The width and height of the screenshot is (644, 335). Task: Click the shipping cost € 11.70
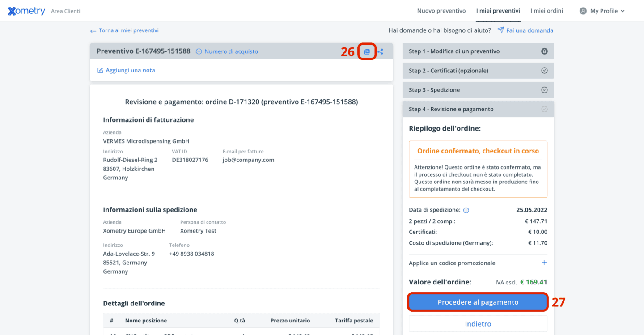point(538,243)
